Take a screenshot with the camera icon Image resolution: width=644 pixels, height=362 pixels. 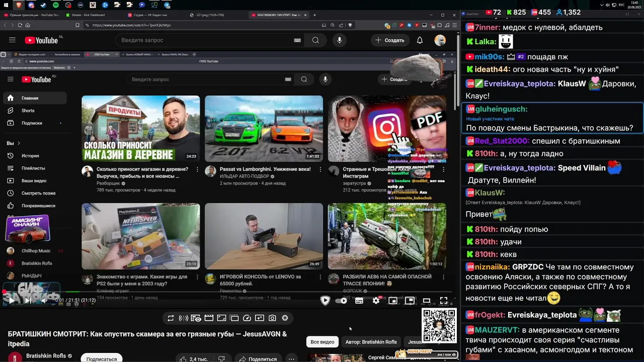[272, 318]
